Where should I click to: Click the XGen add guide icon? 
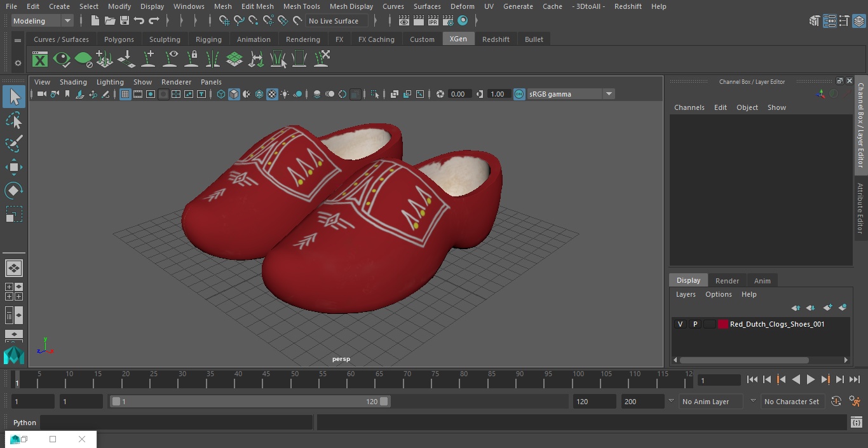[x=149, y=60]
